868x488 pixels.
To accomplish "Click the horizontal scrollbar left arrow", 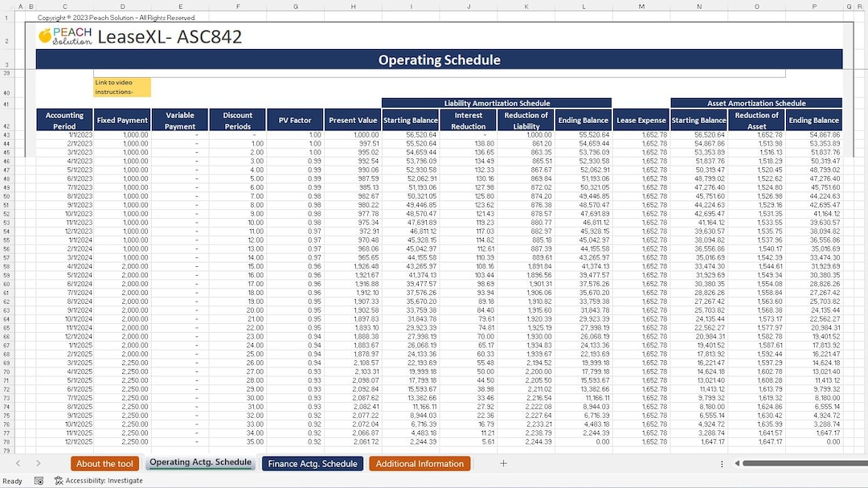I will click(x=737, y=463).
